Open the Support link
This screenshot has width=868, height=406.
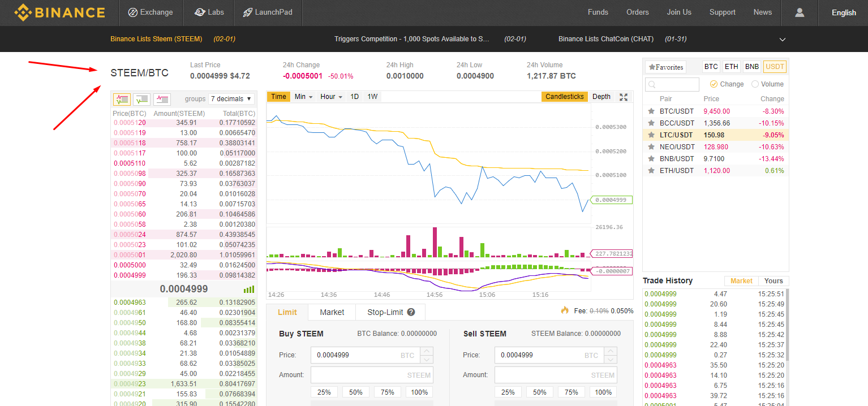pyautogui.click(x=723, y=12)
